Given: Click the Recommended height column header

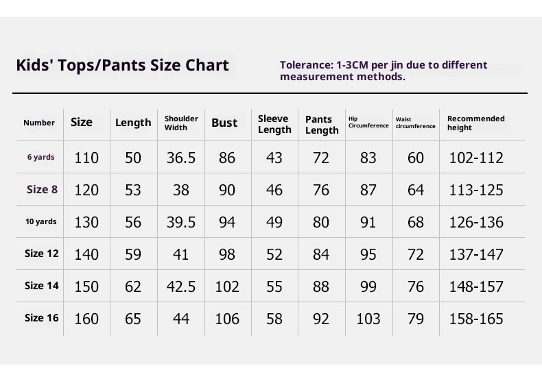Looking at the screenshot, I should pyautogui.click(x=475, y=123).
